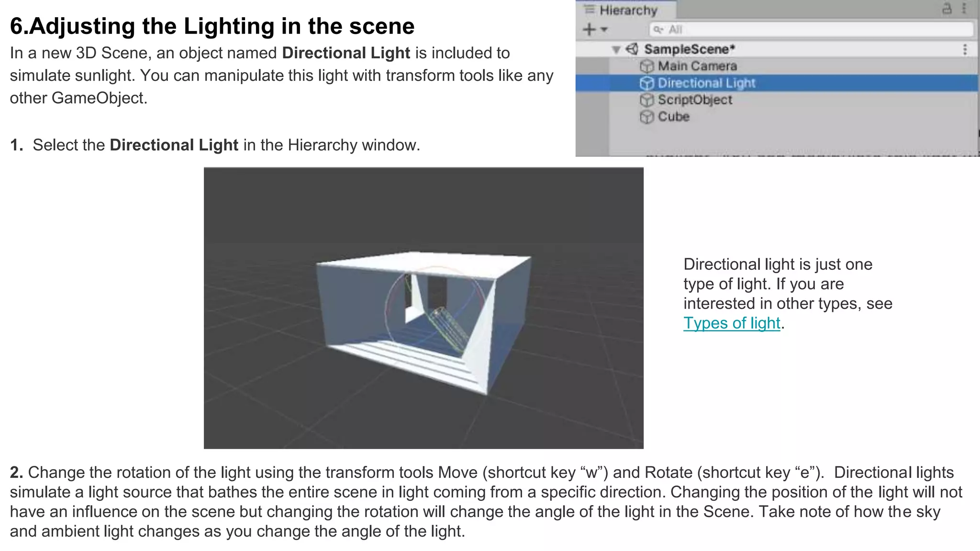Click the heading '6.Adjusting the Lighting in the scene'
The image size is (980, 551).
click(x=212, y=26)
